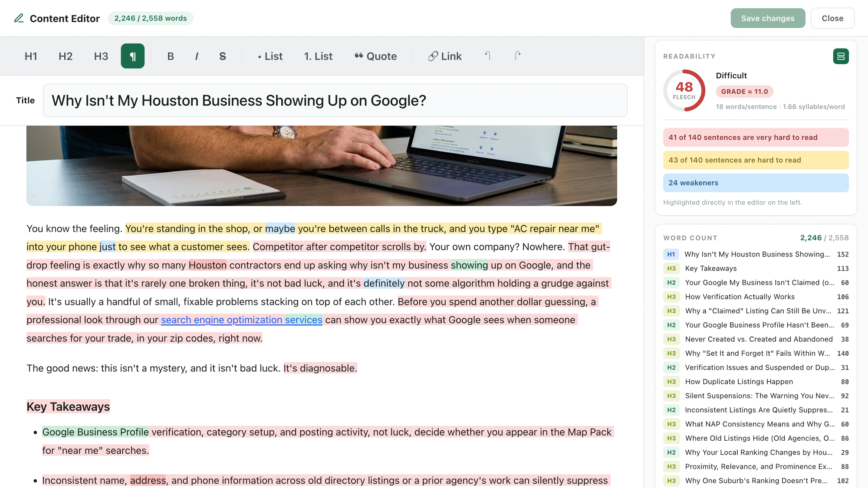Image resolution: width=868 pixels, height=488 pixels.
Task: Select the 24 weakeners bar
Action: (756, 183)
